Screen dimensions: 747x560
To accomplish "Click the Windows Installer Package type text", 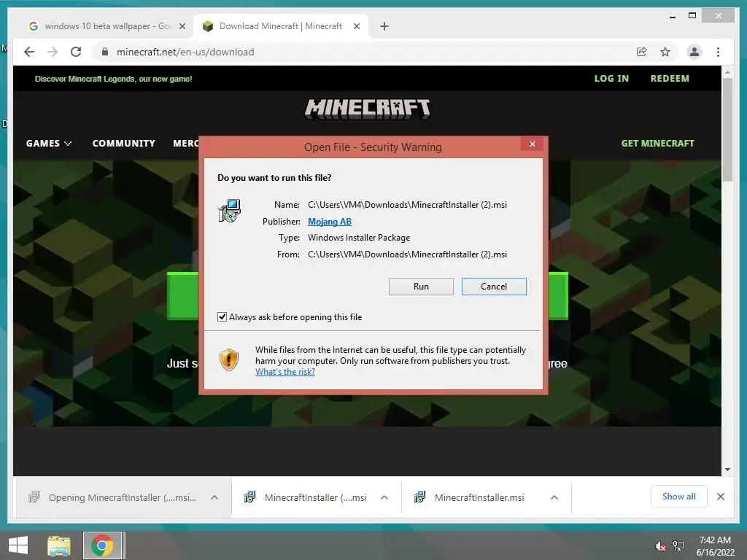I will pyautogui.click(x=359, y=238).
